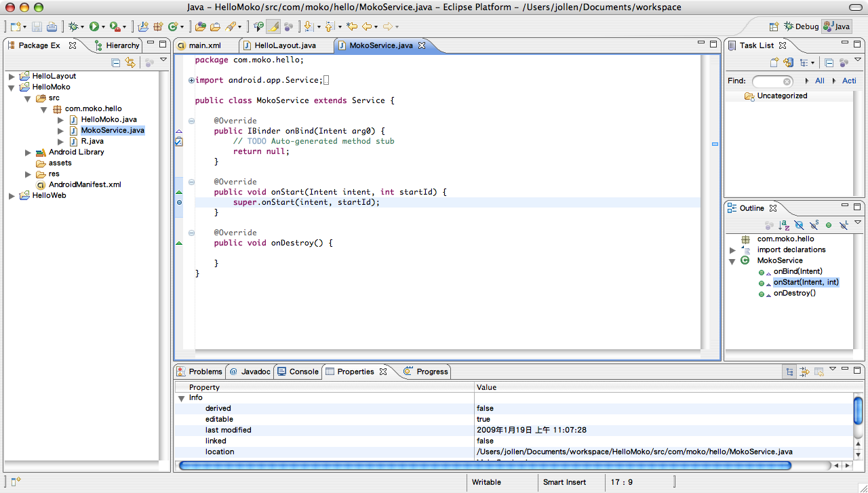Toggle Hide Non-Public Members in Outline
This screenshot has height=493, width=868.
pos(829,225)
